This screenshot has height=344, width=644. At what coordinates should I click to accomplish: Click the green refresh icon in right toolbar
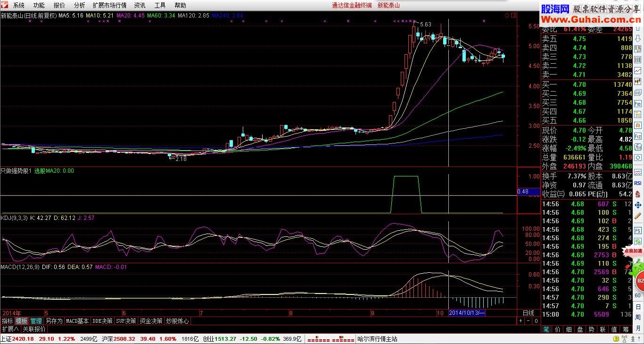click(638, 240)
